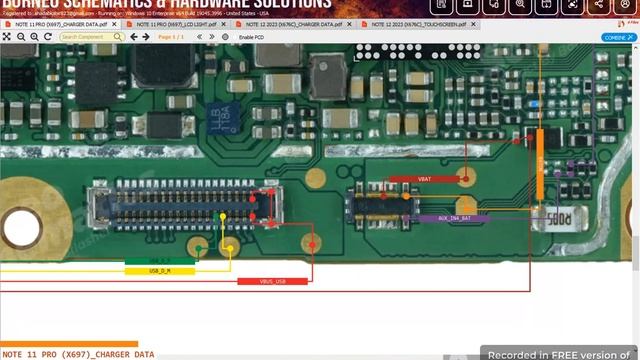Switch to NOTE 12 2023 TOUCHSCREEN tab

tap(419, 24)
